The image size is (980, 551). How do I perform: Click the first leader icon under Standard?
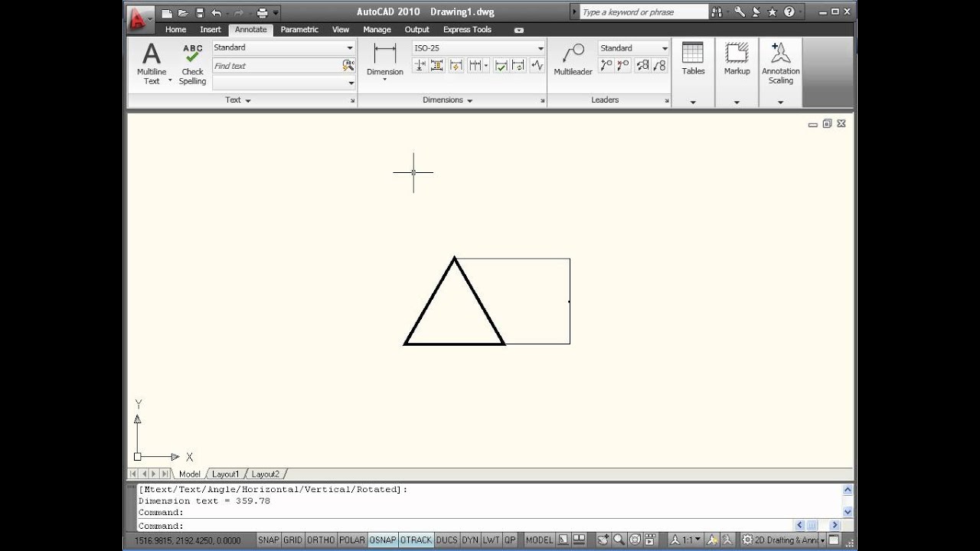pos(606,66)
